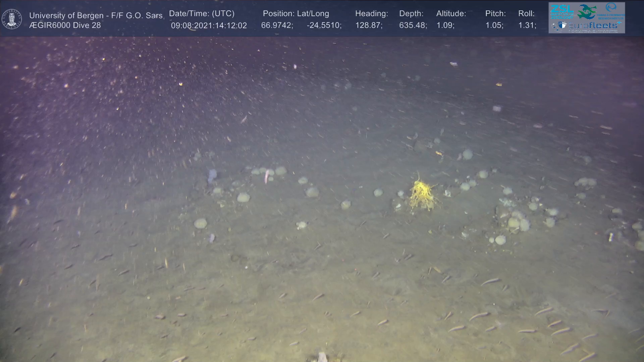The height and width of the screenshot is (362, 644).
Task: Click the University of Bergen seal logo
Action: (x=12, y=19)
